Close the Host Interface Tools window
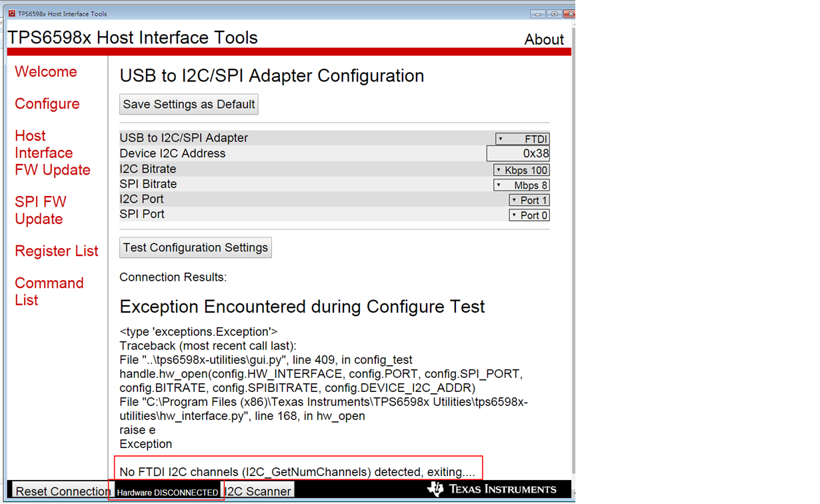820x504 pixels. (x=569, y=13)
